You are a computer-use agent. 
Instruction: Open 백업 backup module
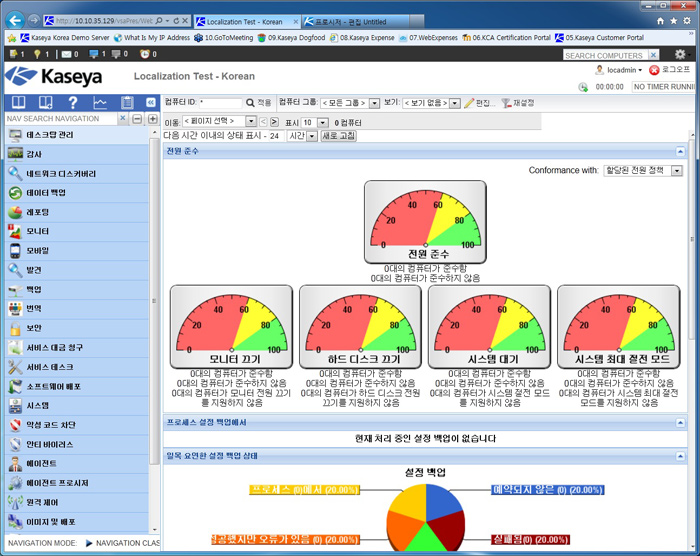[77, 289]
